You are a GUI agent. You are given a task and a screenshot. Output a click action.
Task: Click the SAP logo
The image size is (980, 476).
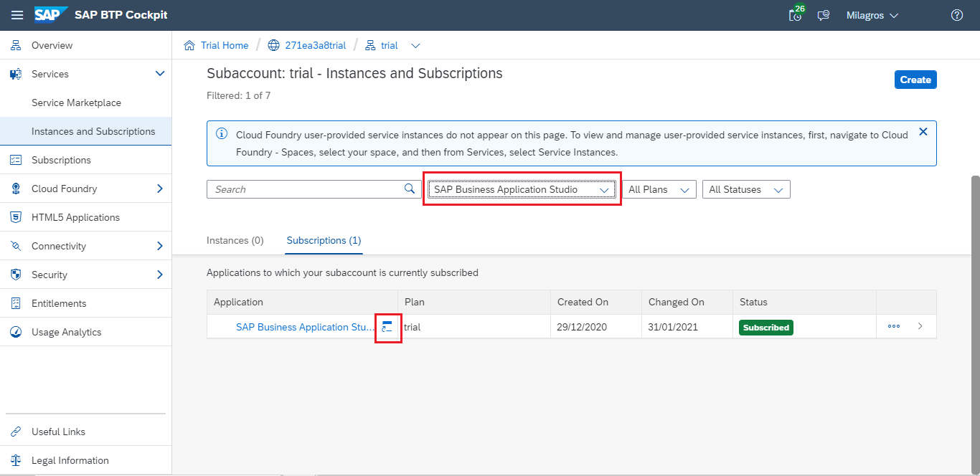[x=50, y=15]
